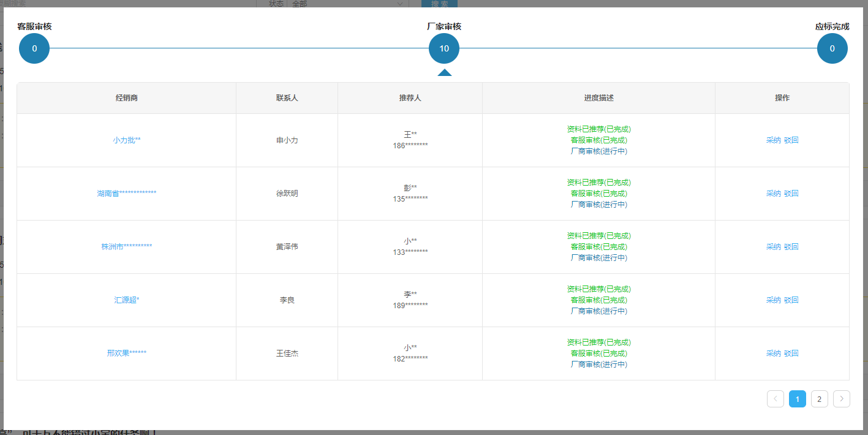The height and width of the screenshot is (435, 868).
Task: Click the previous page arrow
Action: coord(775,399)
